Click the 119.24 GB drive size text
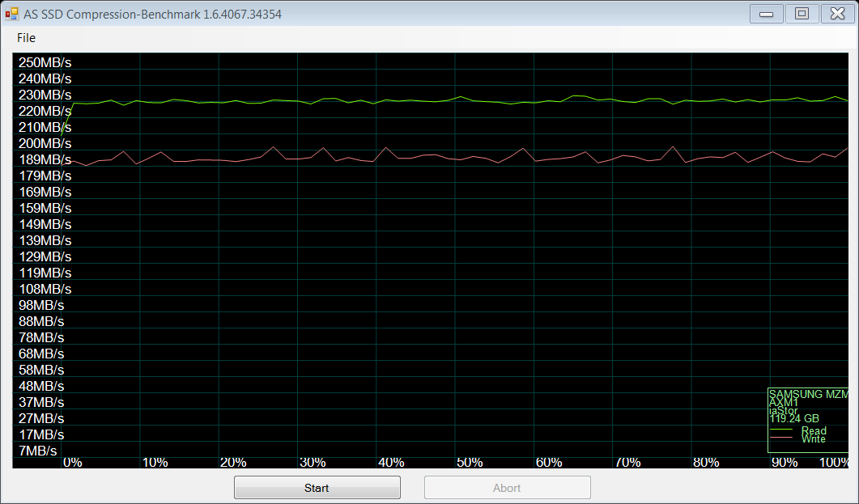Image resolution: width=859 pixels, height=504 pixels. point(794,418)
